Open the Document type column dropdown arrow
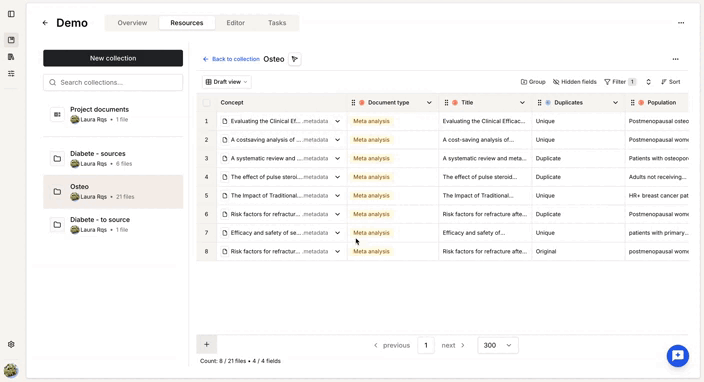Image resolution: width=704 pixels, height=382 pixels. (x=429, y=103)
